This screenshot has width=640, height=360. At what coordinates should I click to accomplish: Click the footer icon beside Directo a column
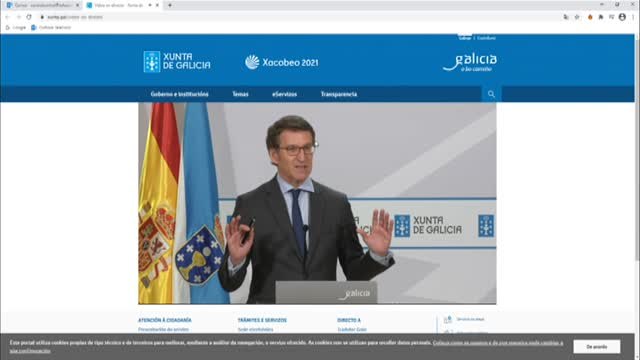click(x=448, y=320)
